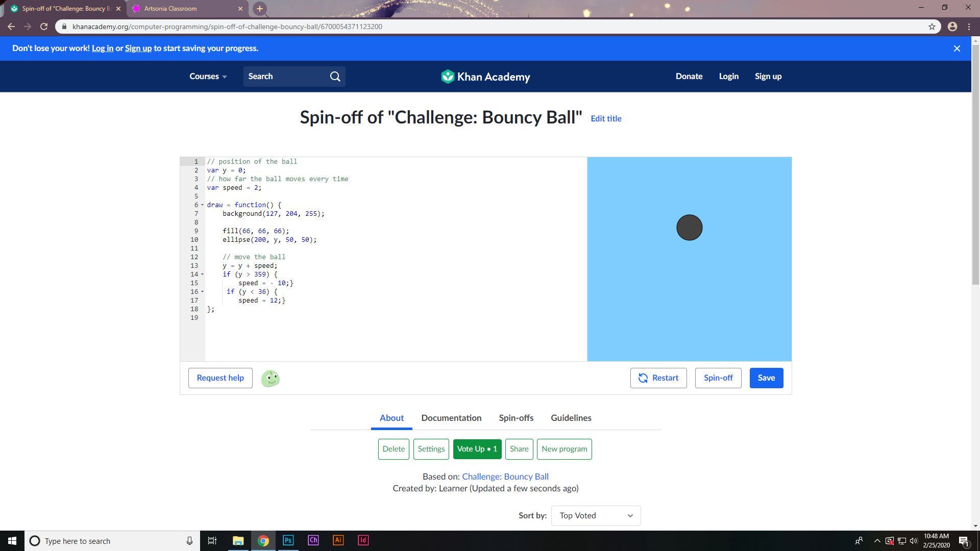980x551 pixels.
Task: Dismiss the blue login banner
Action: tap(957, 48)
